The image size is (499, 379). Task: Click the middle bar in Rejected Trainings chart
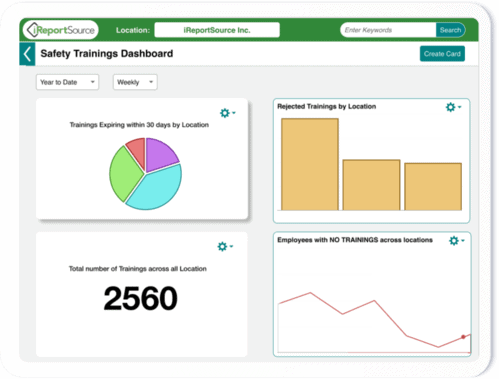click(x=371, y=185)
